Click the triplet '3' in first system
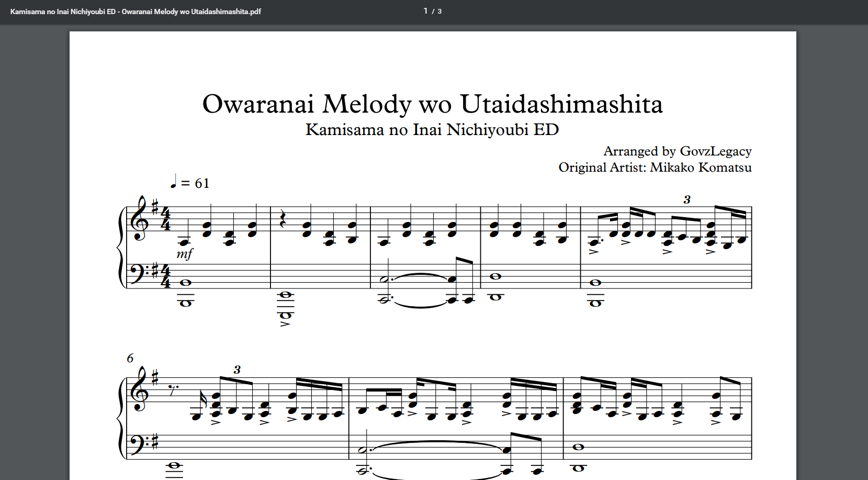Image resolution: width=868 pixels, height=480 pixels. coord(687,199)
